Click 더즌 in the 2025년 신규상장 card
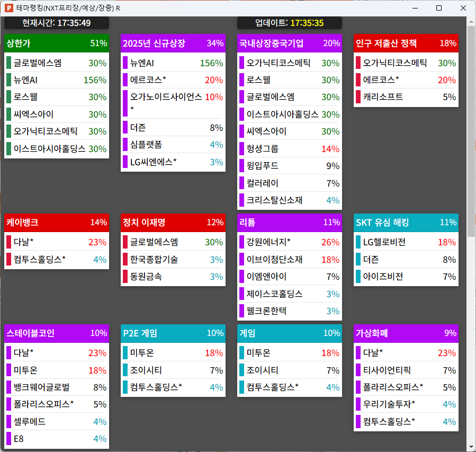This screenshot has height=452, width=476. pos(173,127)
